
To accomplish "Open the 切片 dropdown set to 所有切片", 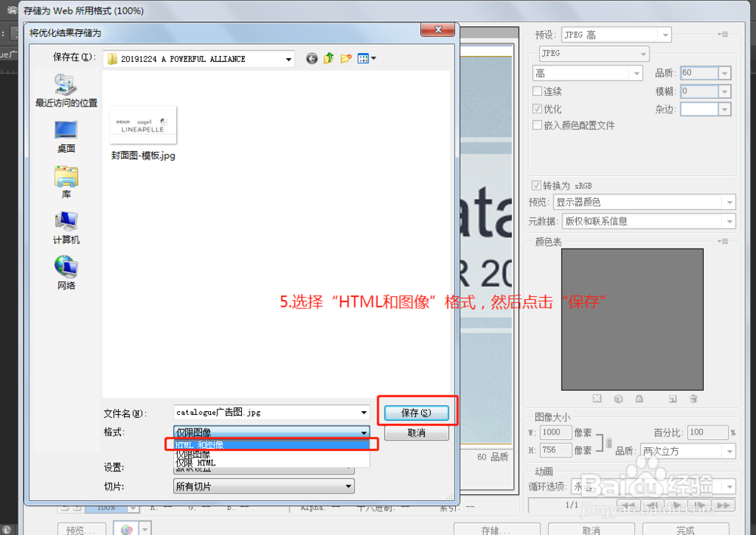I will coord(264,487).
